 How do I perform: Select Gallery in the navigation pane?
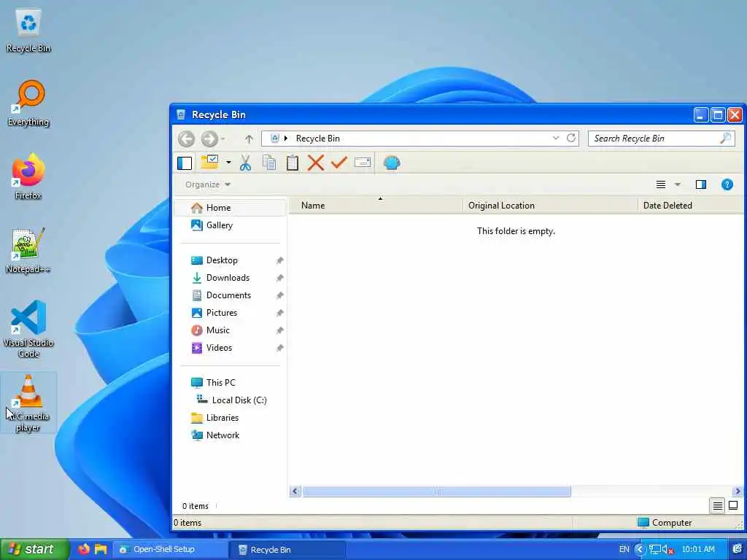click(231, 225)
